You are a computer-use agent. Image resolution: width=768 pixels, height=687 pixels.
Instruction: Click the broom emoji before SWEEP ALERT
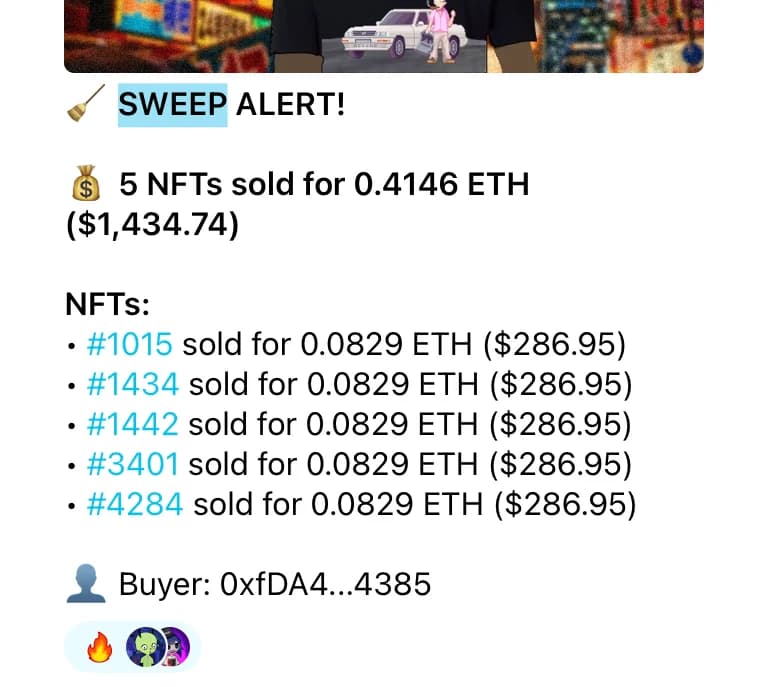point(85,104)
